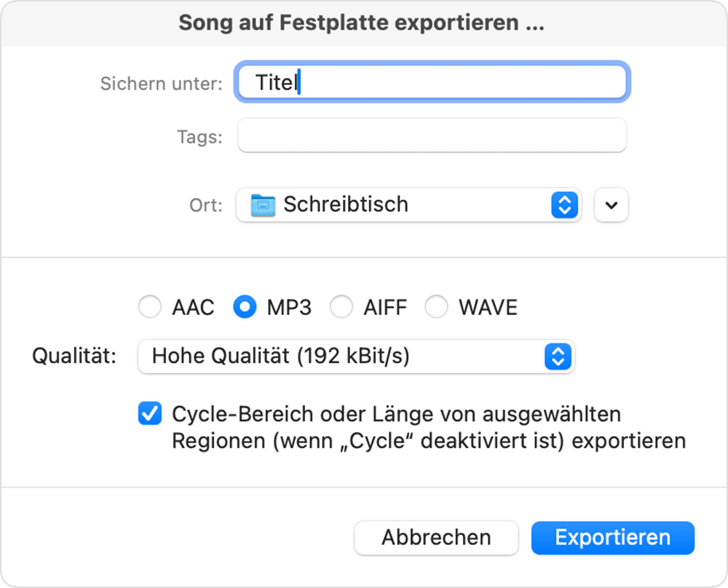Image resolution: width=728 pixels, height=588 pixels.
Task: Expand the dialog with the chevron button
Action: click(x=611, y=204)
